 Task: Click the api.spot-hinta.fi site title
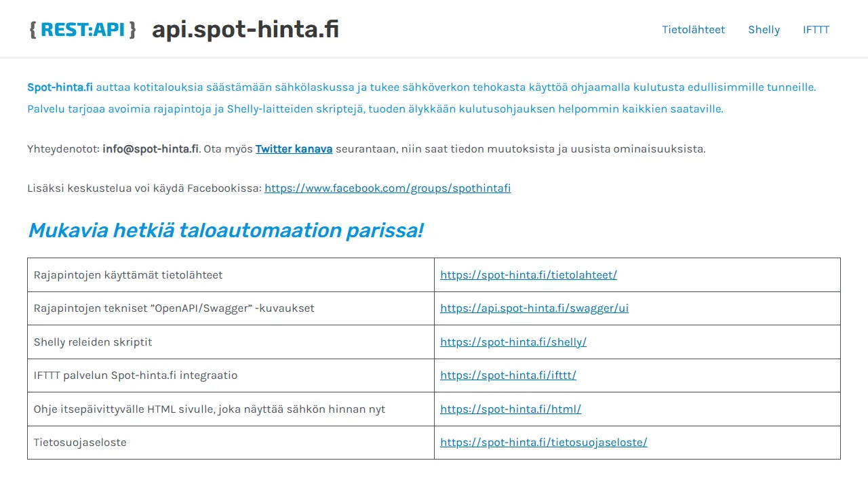pyautogui.click(x=245, y=29)
